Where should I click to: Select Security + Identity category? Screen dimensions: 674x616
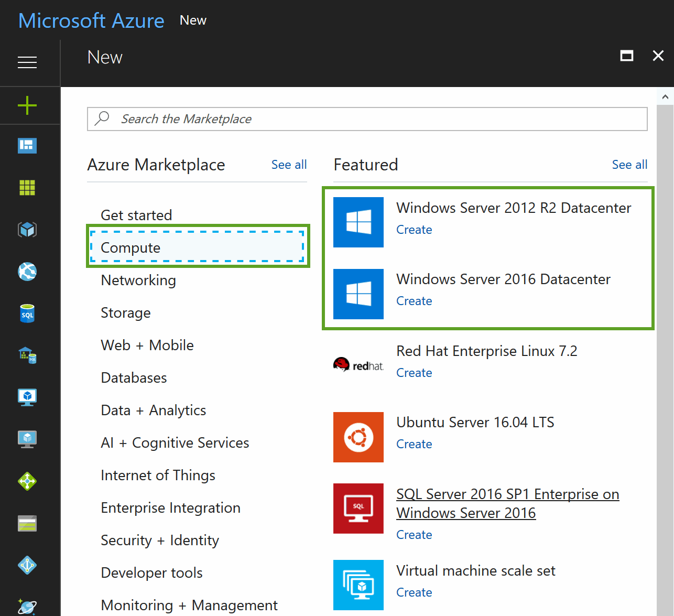point(160,540)
